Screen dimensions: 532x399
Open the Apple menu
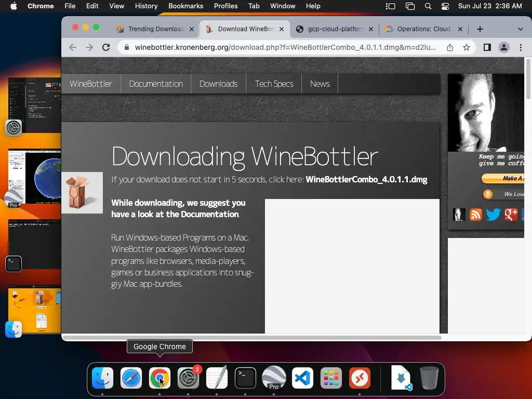tap(14, 6)
